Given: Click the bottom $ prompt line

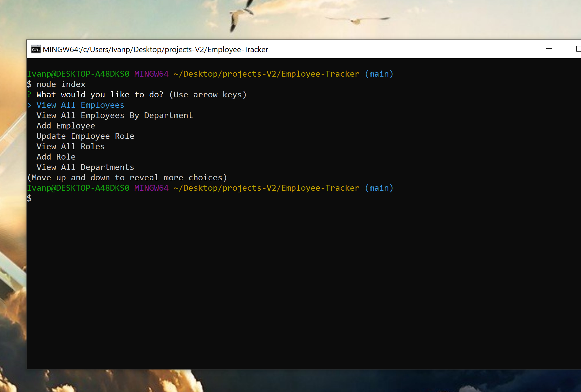Looking at the screenshot, I should tap(29, 198).
